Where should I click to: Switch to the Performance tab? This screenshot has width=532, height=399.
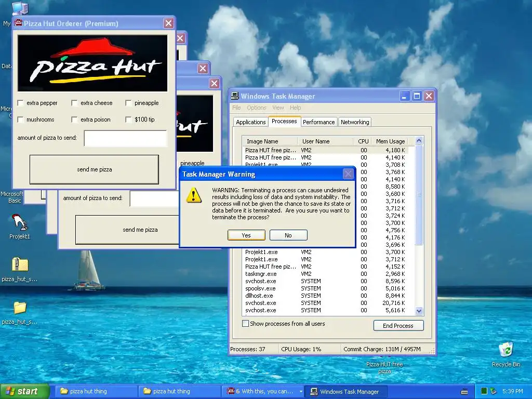pyautogui.click(x=318, y=122)
